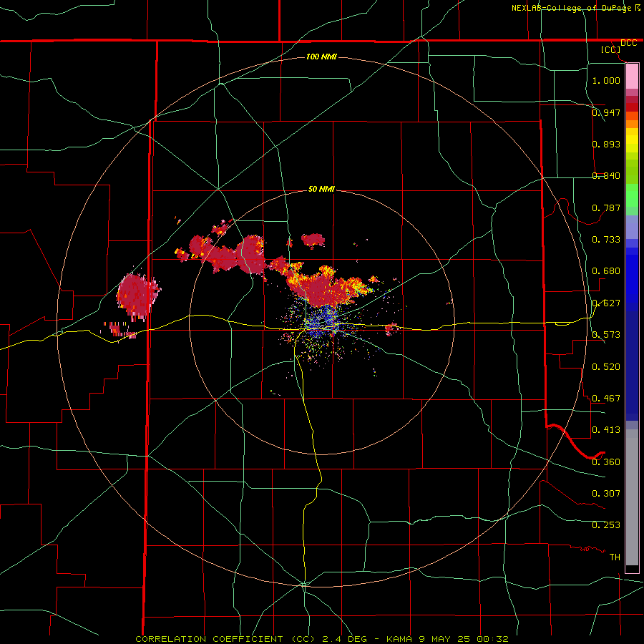The width and height of the screenshot is (644, 644).
Task: Click the pink top segment of color bar
Action: [x=632, y=77]
